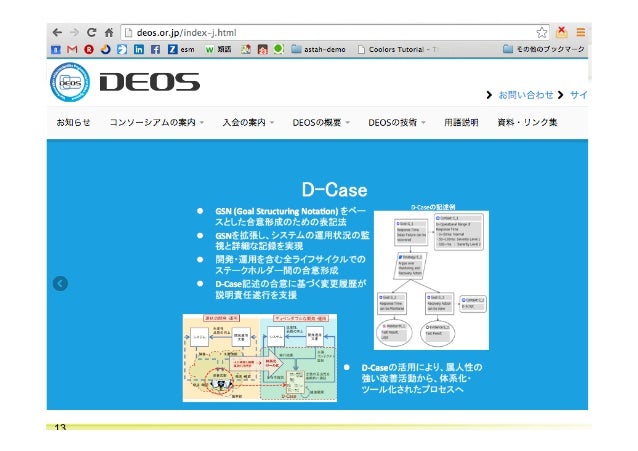Open the Coolors Tutorial bookmark
Screen dimensions: 638x451
pos(397,49)
